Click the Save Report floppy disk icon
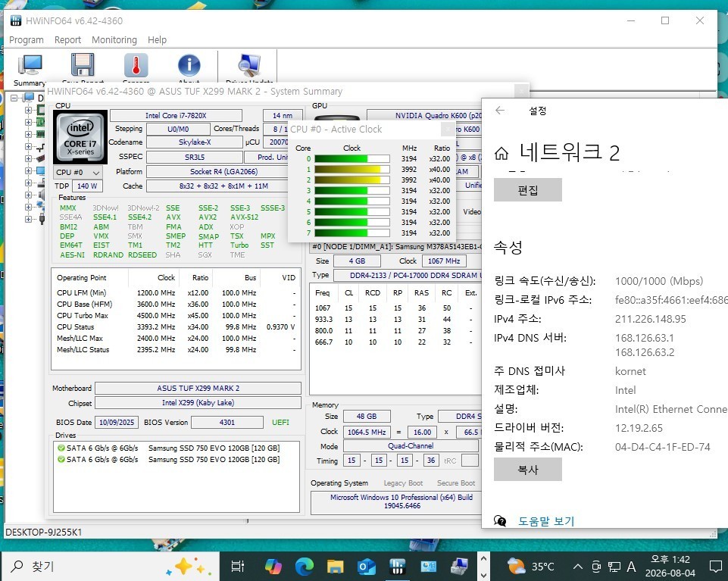The image size is (728, 581). (83, 64)
